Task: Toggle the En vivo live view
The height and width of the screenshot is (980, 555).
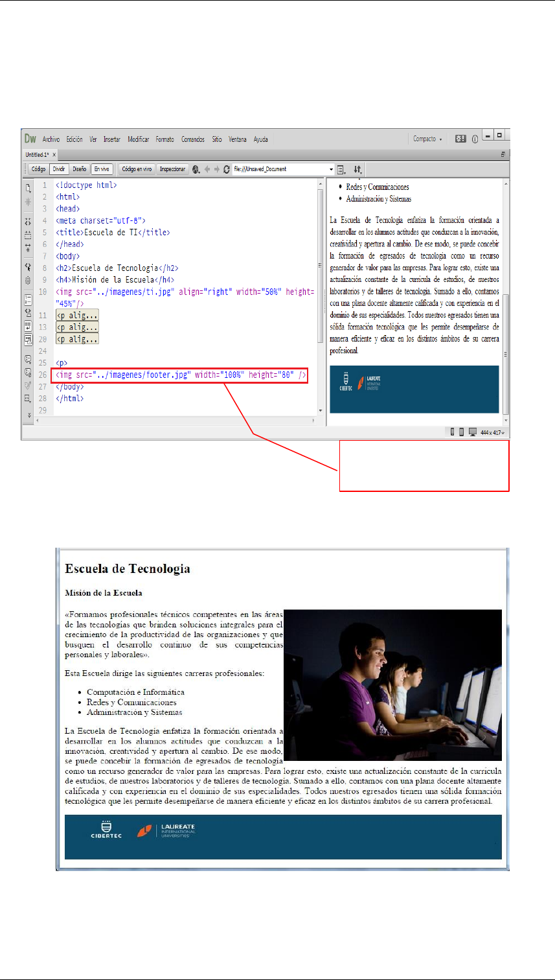Action: pyautogui.click(x=102, y=169)
